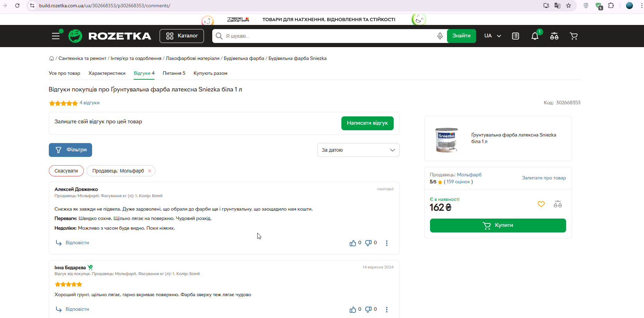Add product to comparison in side card
The height and width of the screenshot is (318, 644).
pyautogui.click(x=558, y=204)
